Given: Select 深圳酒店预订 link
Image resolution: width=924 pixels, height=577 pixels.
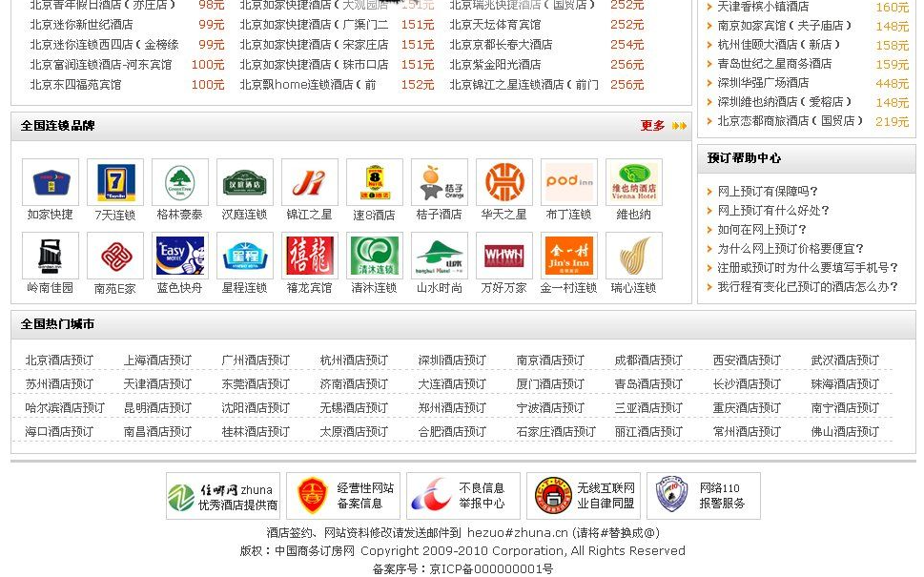Looking at the screenshot, I should click(x=453, y=361).
